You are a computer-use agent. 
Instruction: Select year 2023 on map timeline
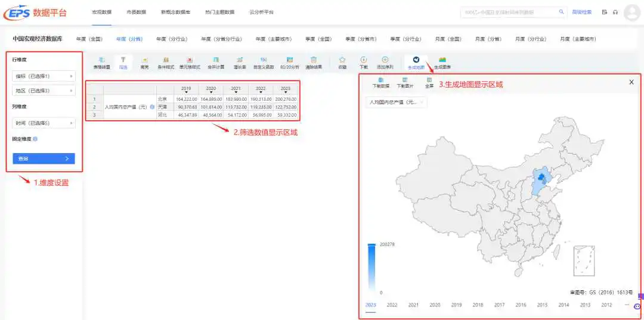click(370, 305)
